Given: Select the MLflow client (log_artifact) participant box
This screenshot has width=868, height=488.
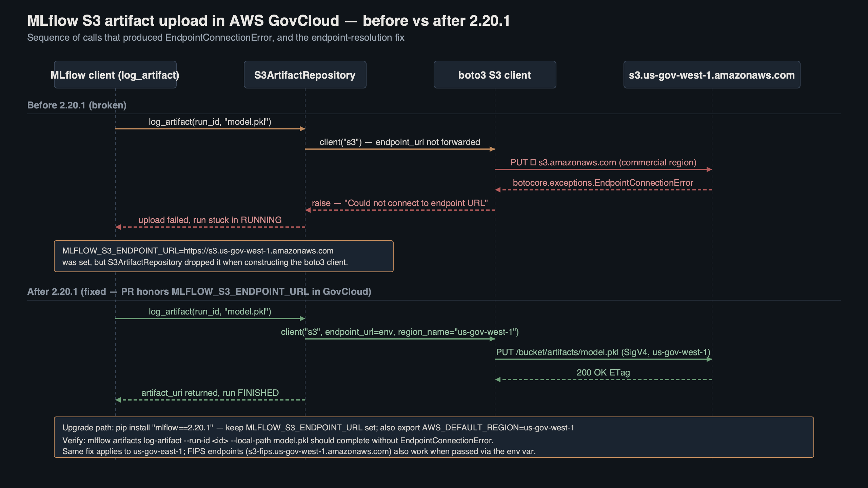Looking at the screenshot, I should [x=115, y=75].
